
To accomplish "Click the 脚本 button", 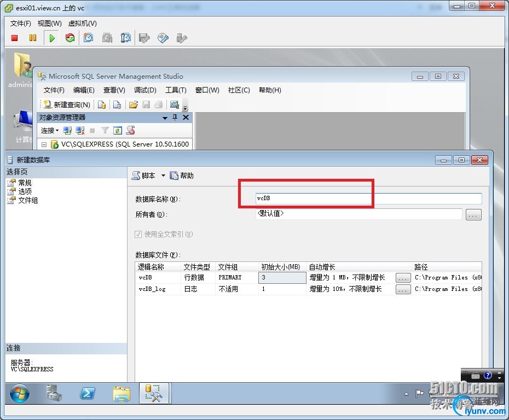I will click(x=143, y=176).
